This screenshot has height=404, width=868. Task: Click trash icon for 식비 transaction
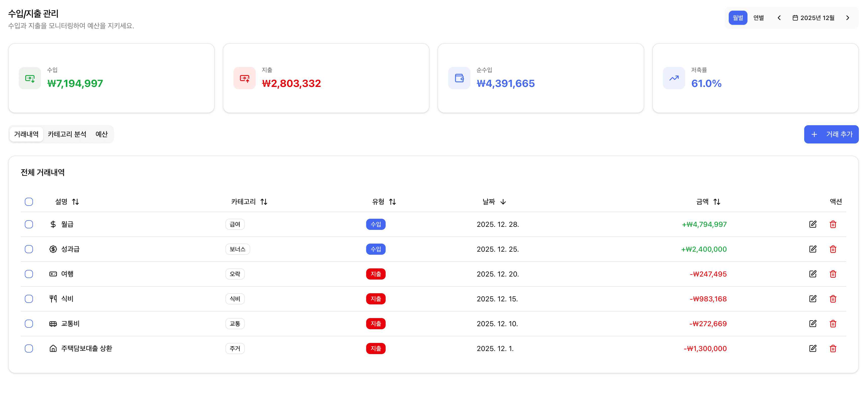(x=833, y=299)
